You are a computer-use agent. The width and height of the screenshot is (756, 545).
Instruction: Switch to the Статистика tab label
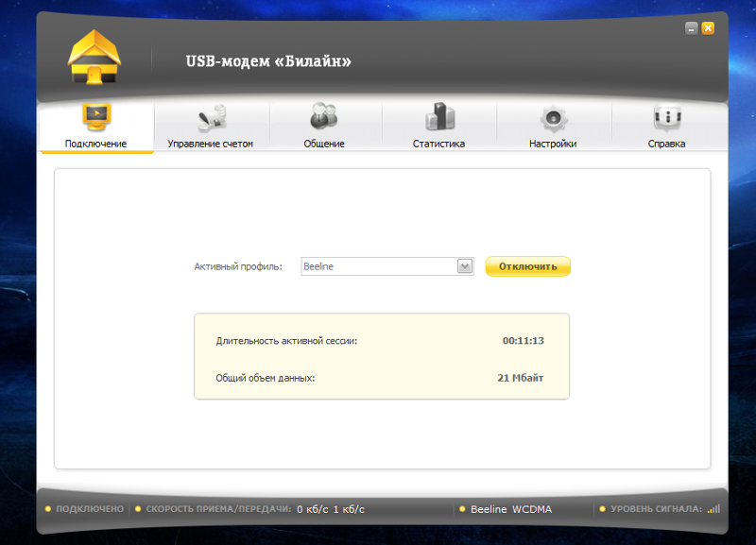pyautogui.click(x=438, y=144)
